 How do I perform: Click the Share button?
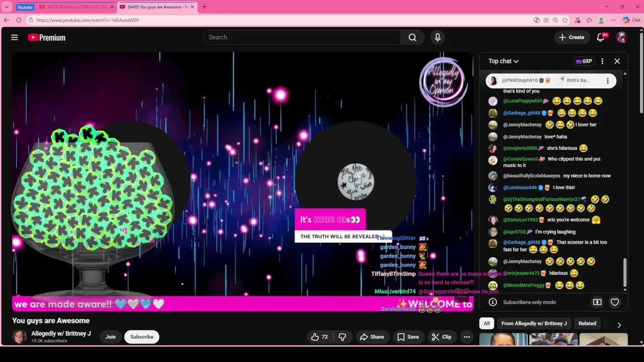pos(371,337)
